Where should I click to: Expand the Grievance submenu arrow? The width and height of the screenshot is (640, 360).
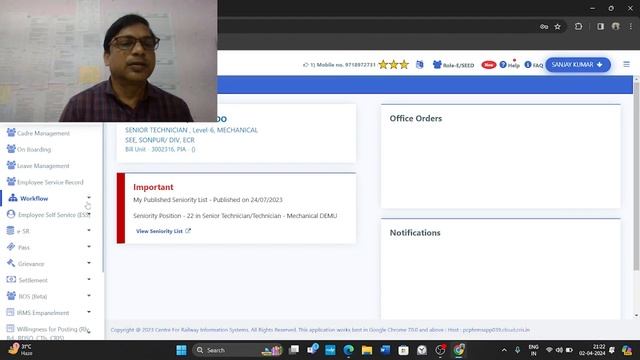pyautogui.click(x=89, y=263)
